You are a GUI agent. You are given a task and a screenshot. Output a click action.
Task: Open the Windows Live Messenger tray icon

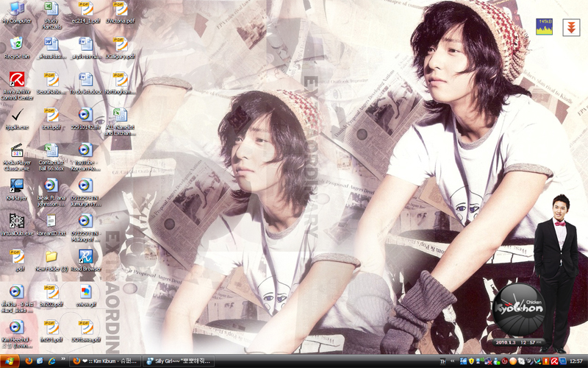tap(497, 361)
